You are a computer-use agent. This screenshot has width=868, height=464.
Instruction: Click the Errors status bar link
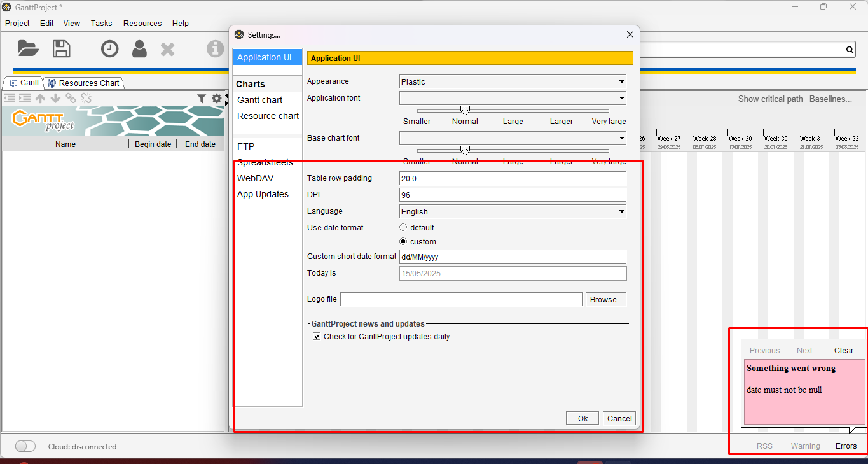tap(846, 446)
